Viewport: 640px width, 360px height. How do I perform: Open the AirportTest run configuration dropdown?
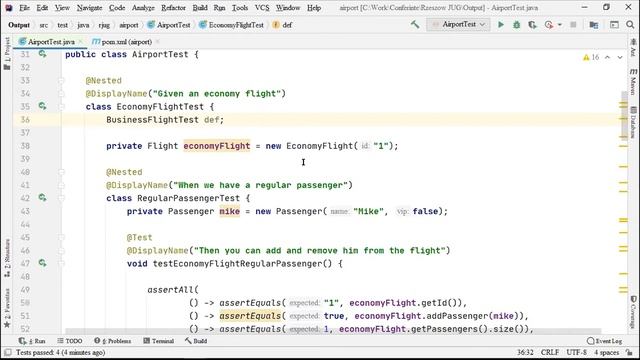tap(458, 24)
